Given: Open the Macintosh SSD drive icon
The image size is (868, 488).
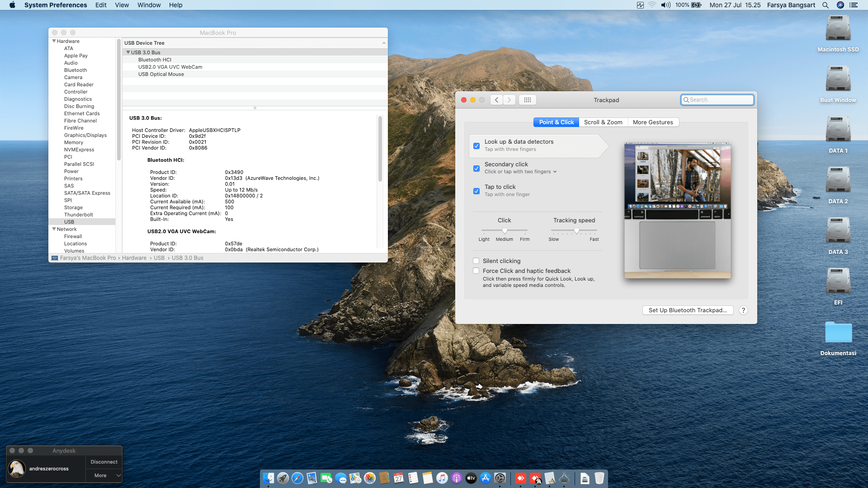Looking at the screenshot, I should click(838, 29).
